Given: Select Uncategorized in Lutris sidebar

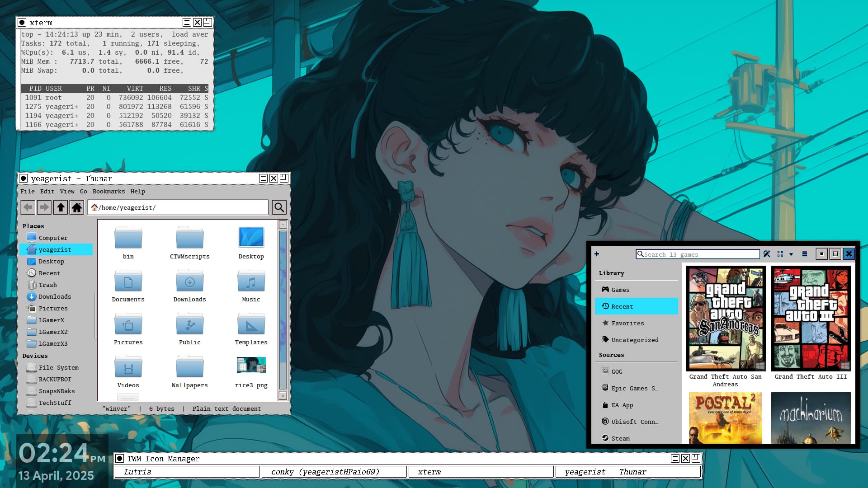Looking at the screenshot, I should coord(637,340).
